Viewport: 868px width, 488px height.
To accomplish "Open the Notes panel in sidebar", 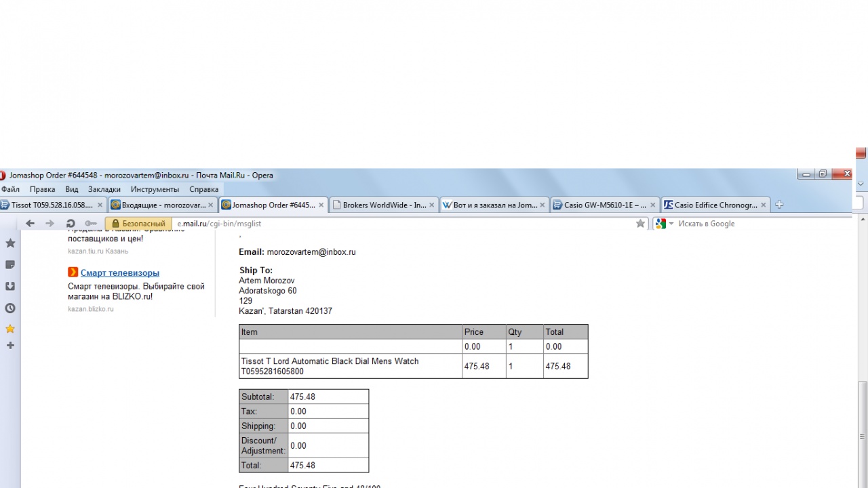I will pos(10,264).
